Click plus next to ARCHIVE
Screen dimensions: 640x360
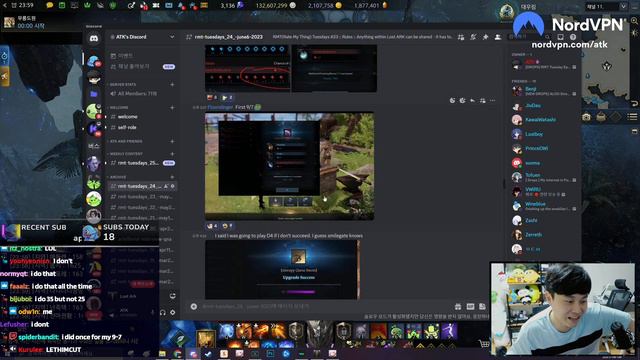pyautogui.click(x=172, y=177)
